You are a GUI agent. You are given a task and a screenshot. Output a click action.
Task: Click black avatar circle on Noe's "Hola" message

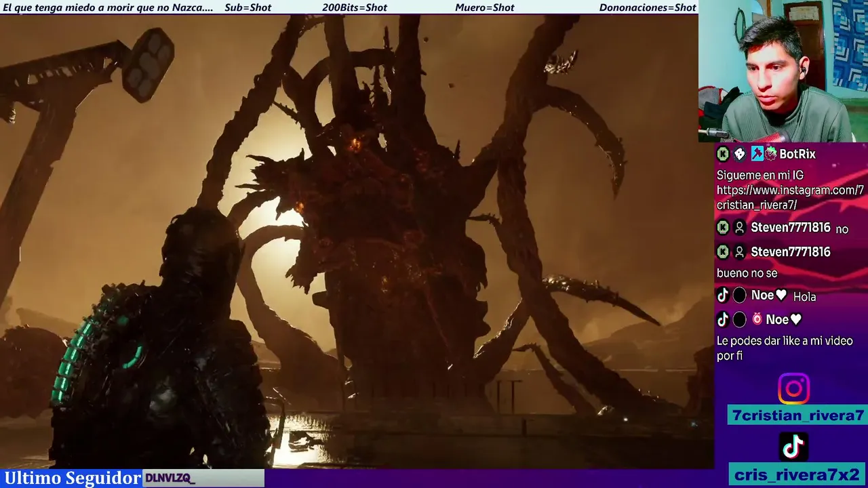click(740, 296)
